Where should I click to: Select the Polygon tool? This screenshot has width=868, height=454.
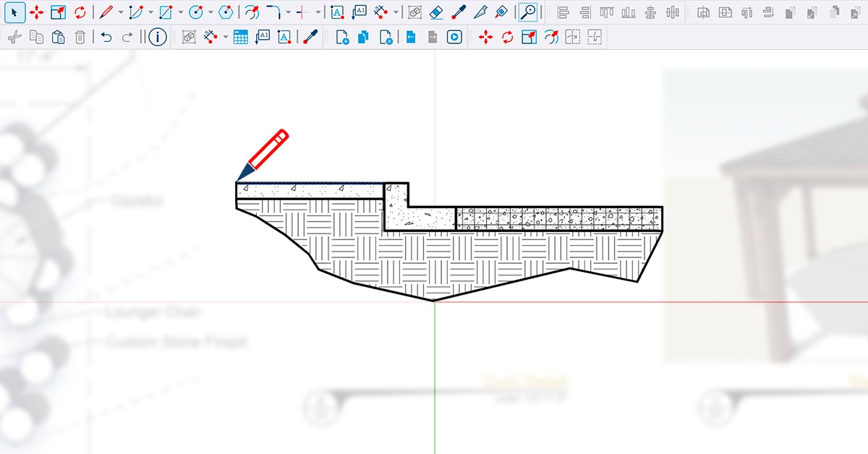[x=226, y=12]
